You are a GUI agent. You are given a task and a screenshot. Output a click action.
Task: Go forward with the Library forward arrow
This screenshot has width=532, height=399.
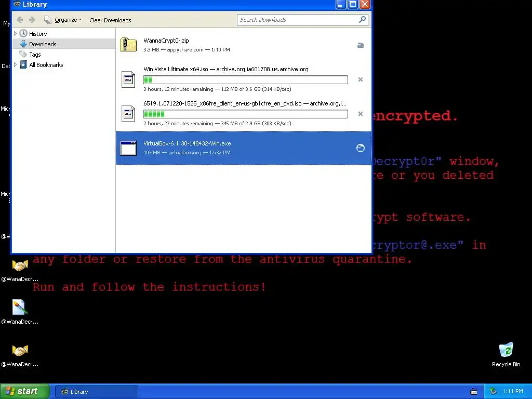coord(32,20)
